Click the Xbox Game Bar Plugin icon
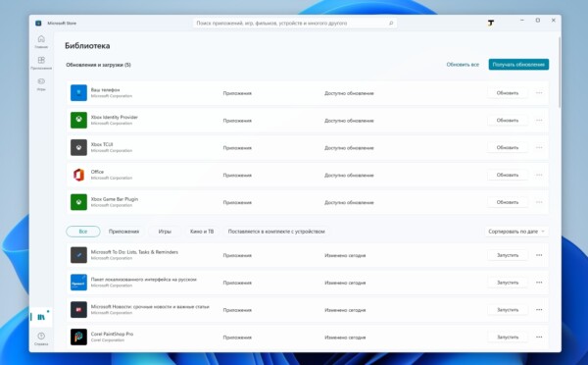This screenshot has width=588, height=365. [x=78, y=202]
